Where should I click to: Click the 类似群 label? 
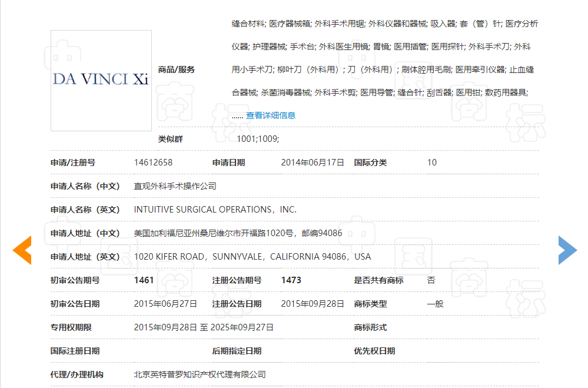(x=170, y=139)
